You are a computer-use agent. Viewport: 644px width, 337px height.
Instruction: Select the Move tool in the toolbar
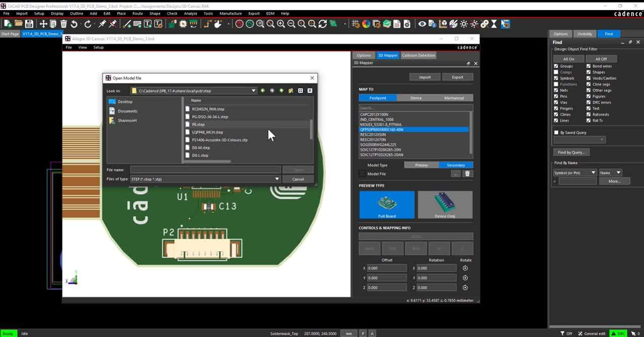[x=43, y=24]
